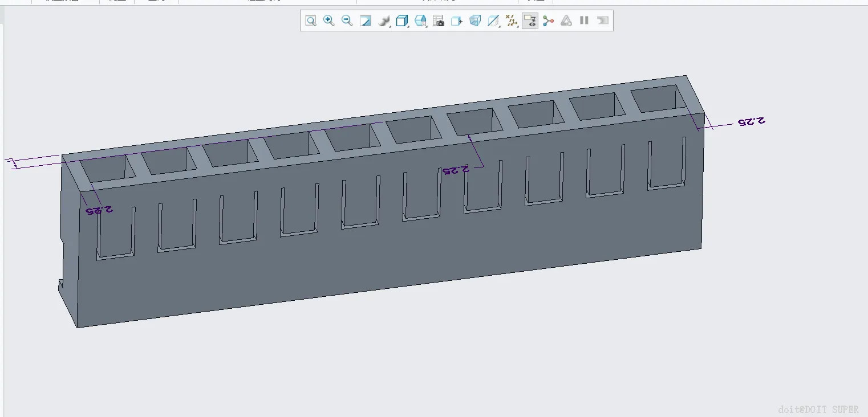Click the Zoom In magnifier icon
This screenshot has width=868, height=417.
[329, 21]
